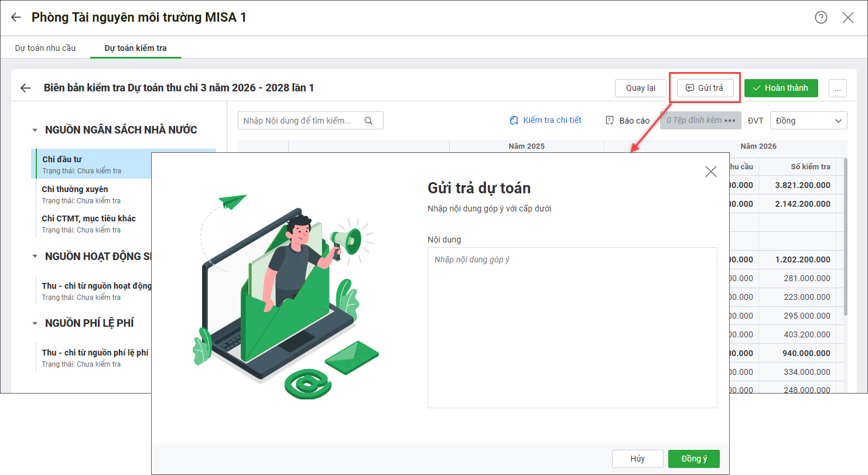Collapse the NGUỒN PHÍ LỆ PHÍ group
Screen dimensions: 868x475
[35, 323]
